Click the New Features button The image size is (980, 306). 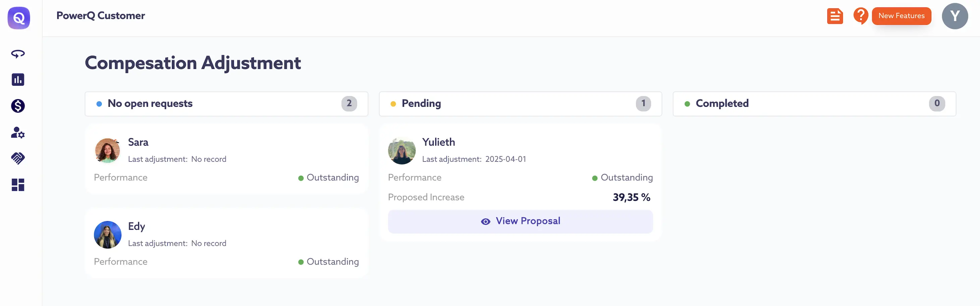(901, 16)
